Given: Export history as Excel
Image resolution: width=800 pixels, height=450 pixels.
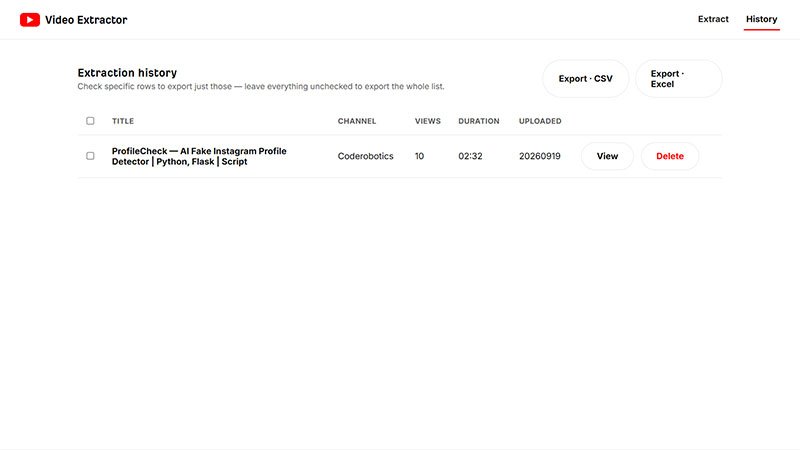Looking at the screenshot, I should coord(678,79).
